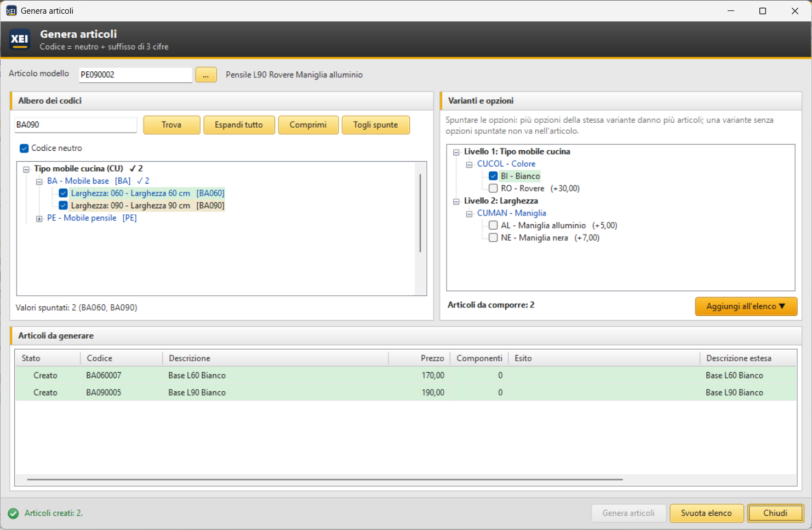Click the XEI application logo in header
The image size is (812, 530).
(x=20, y=39)
